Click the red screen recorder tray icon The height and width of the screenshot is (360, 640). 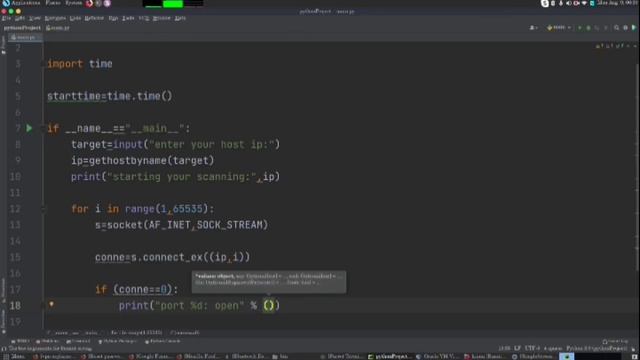[x=576, y=3]
